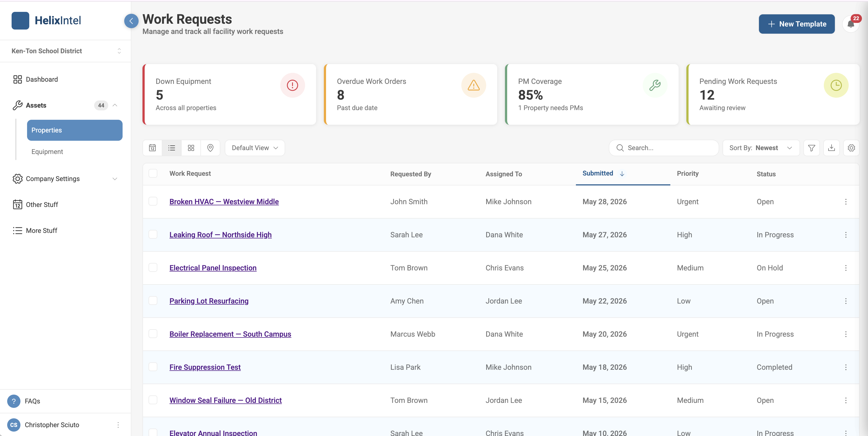Check the Window Seal Failure checkbox

click(x=153, y=400)
